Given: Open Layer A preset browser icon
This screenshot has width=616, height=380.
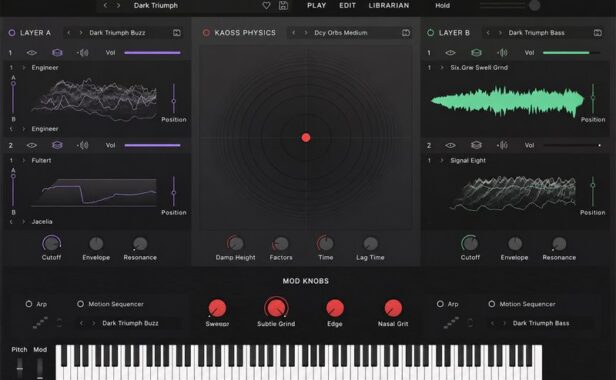Looking at the screenshot, I should [x=177, y=33].
